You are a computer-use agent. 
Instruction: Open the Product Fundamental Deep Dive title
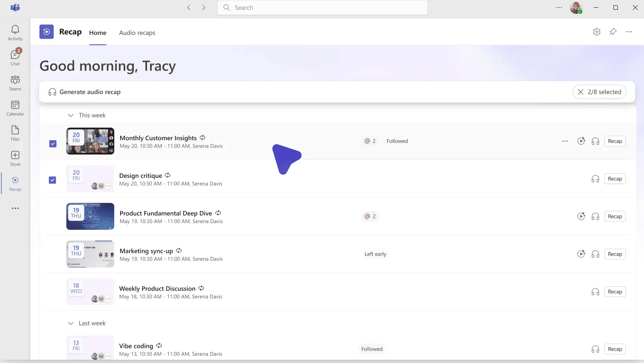click(166, 213)
